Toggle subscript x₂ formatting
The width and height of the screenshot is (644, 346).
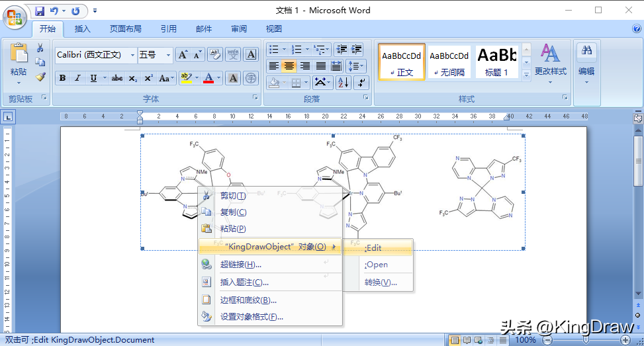point(132,78)
